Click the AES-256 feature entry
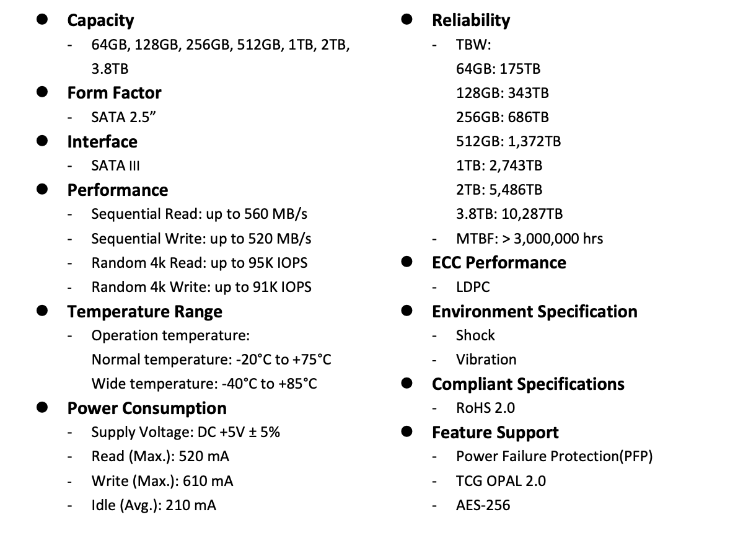The width and height of the screenshot is (756, 543). tap(483, 505)
